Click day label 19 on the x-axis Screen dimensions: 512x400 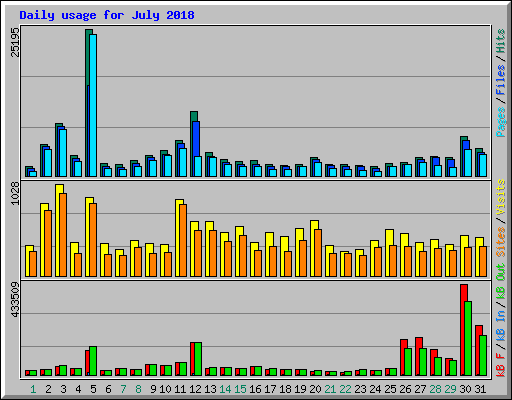click(x=300, y=389)
